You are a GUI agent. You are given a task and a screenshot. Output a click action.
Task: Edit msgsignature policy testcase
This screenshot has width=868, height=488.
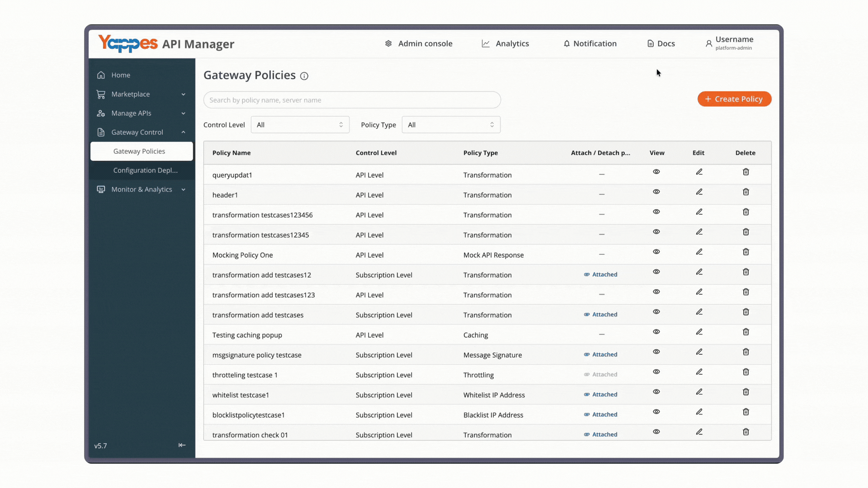699,352
